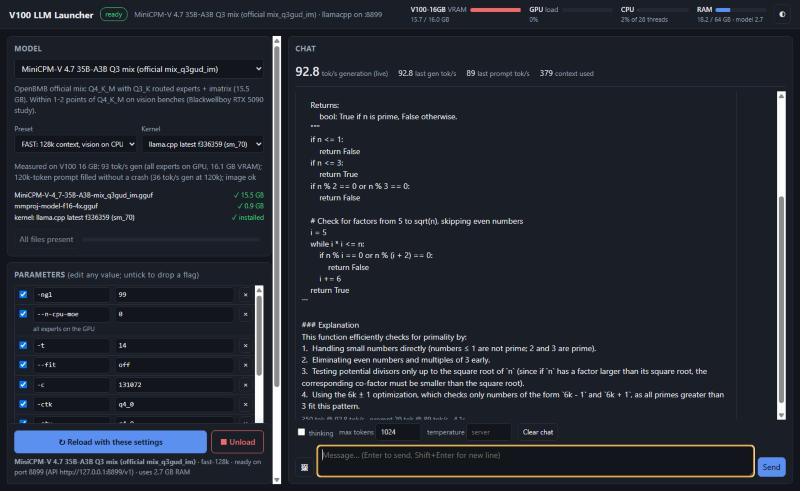This screenshot has height=491, width=800.
Task: Click the V100 LLM Launcher title
Action: 51,15
